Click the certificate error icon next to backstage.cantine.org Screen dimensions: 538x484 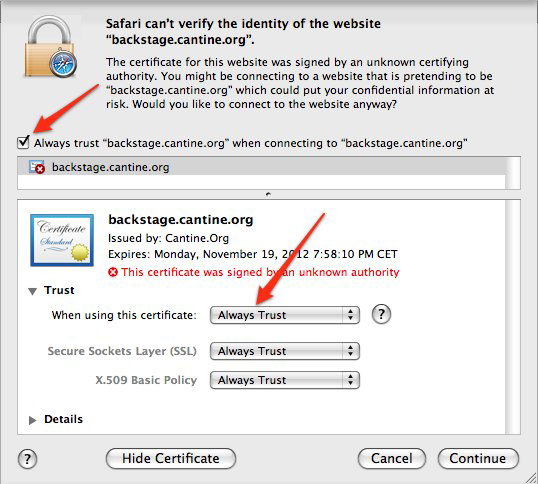click(37, 167)
